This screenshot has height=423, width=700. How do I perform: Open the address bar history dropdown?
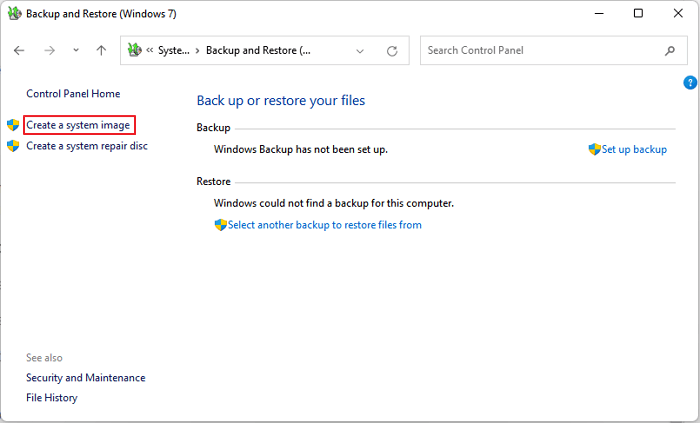(365, 51)
